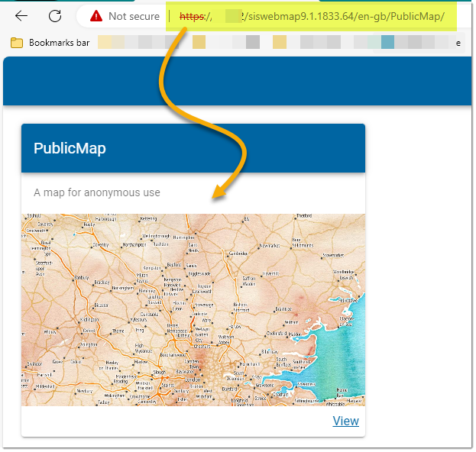Click the struck-through https in the URL
This screenshot has width=476, height=452.
(192, 16)
